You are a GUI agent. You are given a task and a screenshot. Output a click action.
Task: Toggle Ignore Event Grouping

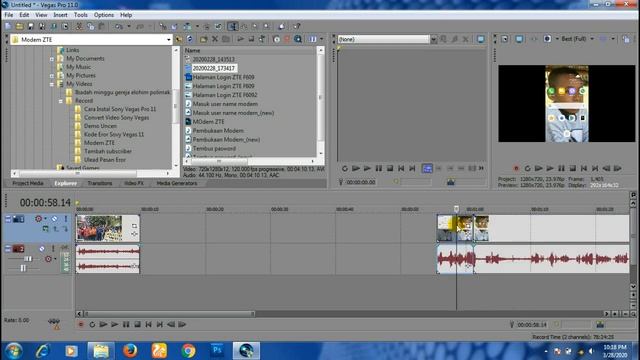click(x=218, y=27)
